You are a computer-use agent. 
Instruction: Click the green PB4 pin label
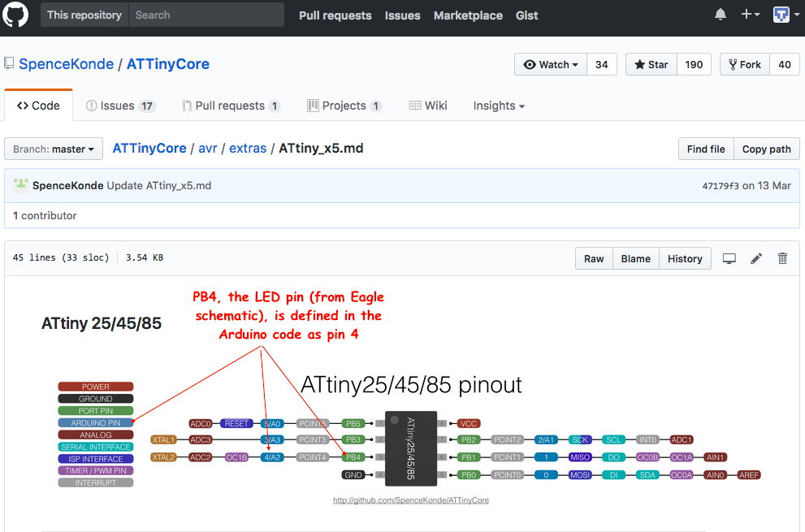point(353,457)
